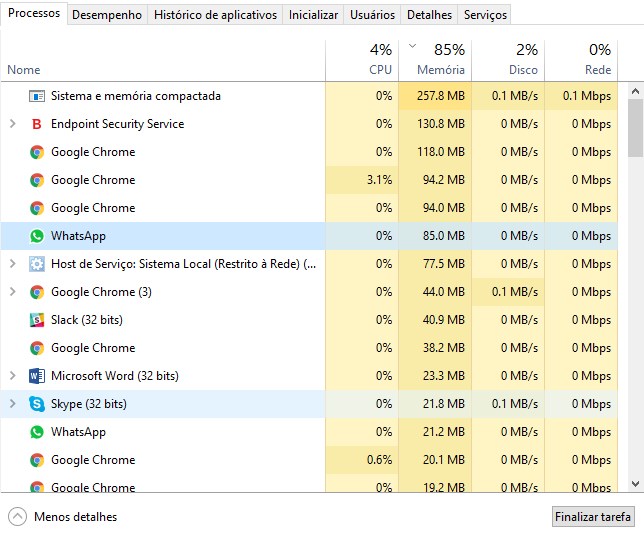Screen dimensions: 644x541
Task: Click the Chrome icon with 0.6% CPU
Action: pyautogui.click(x=37, y=460)
